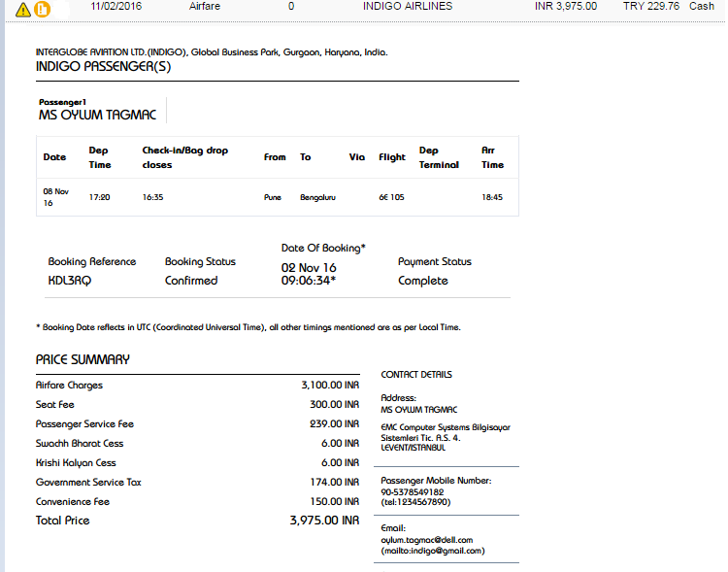The image size is (728, 572).
Task: Select the 11/02/2016 expense date cell
Action: coord(116,6)
